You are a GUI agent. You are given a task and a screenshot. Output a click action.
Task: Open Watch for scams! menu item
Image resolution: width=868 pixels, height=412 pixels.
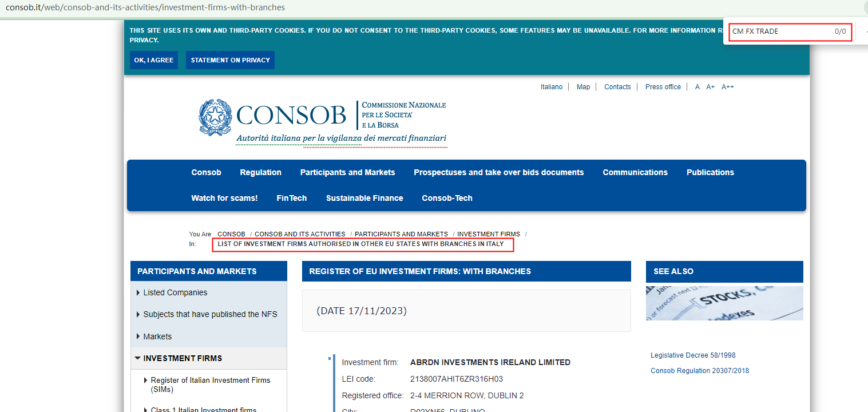(x=224, y=198)
